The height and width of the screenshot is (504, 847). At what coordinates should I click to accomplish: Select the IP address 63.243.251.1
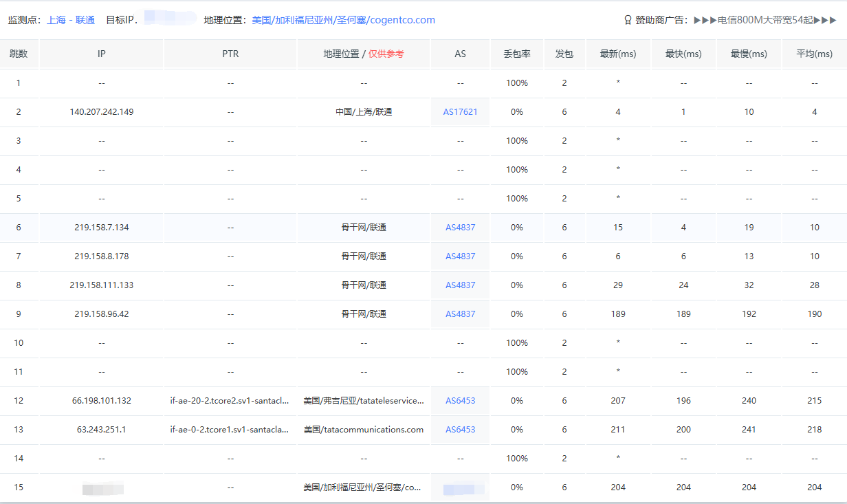102,429
